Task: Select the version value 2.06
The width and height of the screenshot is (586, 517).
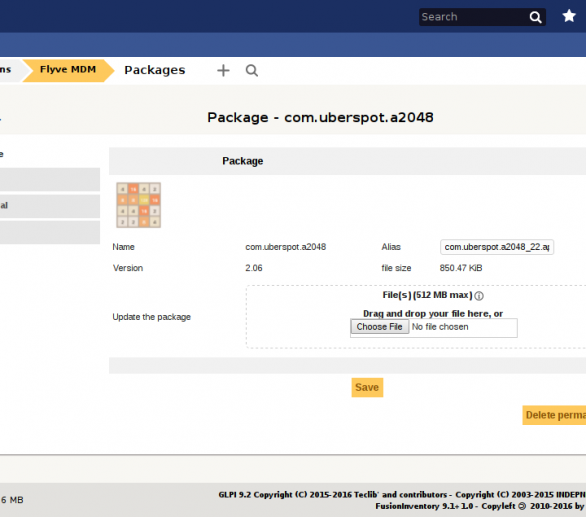Action: [x=254, y=268]
